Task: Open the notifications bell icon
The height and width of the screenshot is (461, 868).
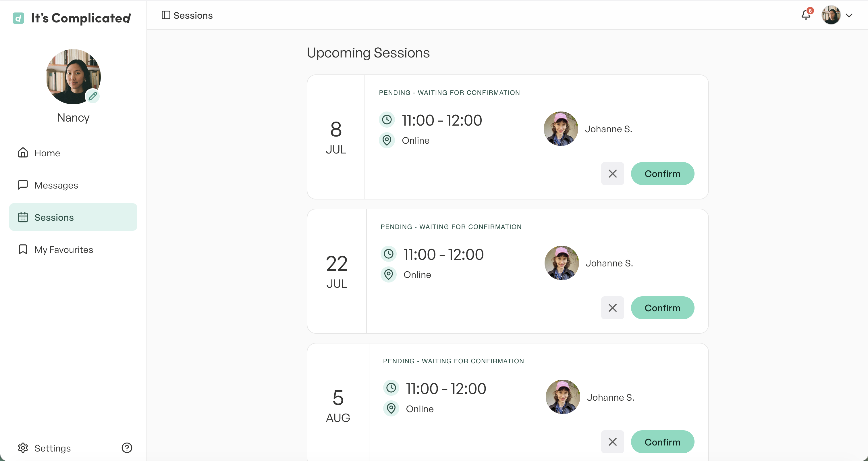Action: pos(806,15)
